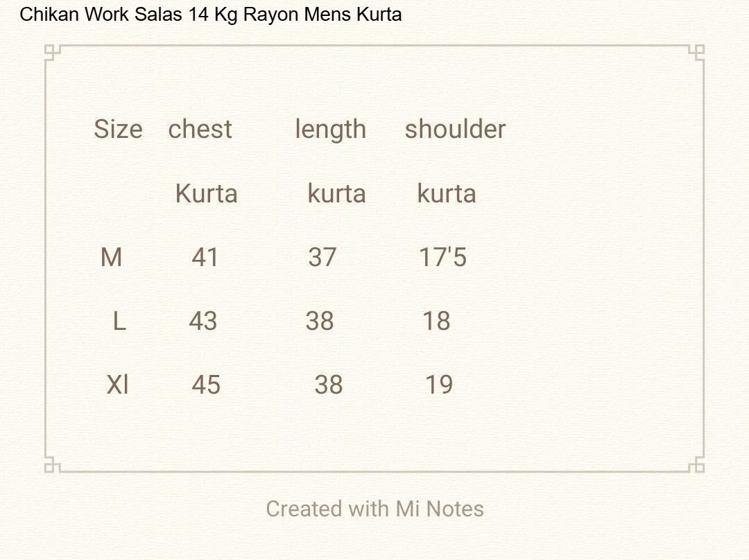Select the kurta label under length
The width and height of the screenshot is (749, 560).
point(336,193)
